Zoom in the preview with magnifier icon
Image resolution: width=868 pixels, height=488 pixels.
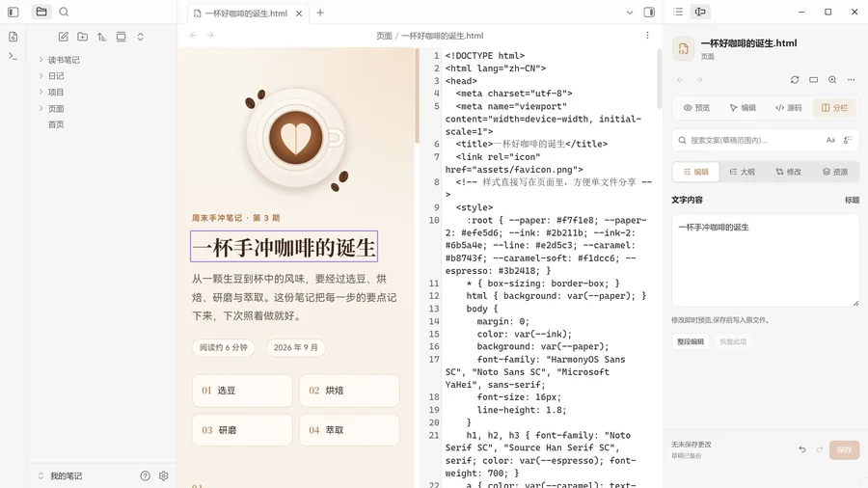coord(832,80)
